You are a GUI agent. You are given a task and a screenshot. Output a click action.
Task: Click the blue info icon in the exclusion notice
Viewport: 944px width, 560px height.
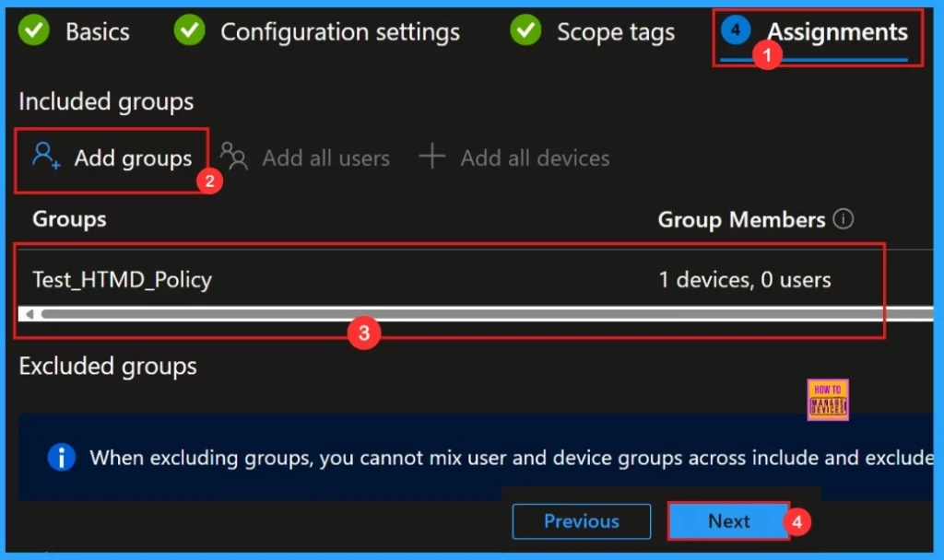pos(62,457)
